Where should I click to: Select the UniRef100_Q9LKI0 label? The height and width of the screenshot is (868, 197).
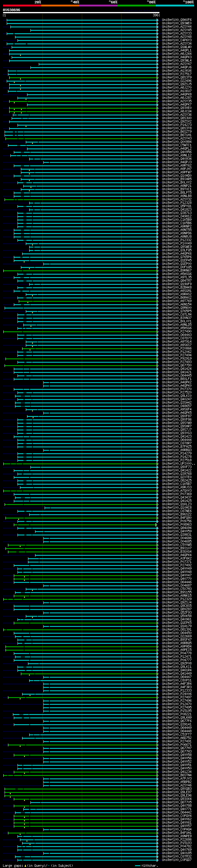pos(177,396)
